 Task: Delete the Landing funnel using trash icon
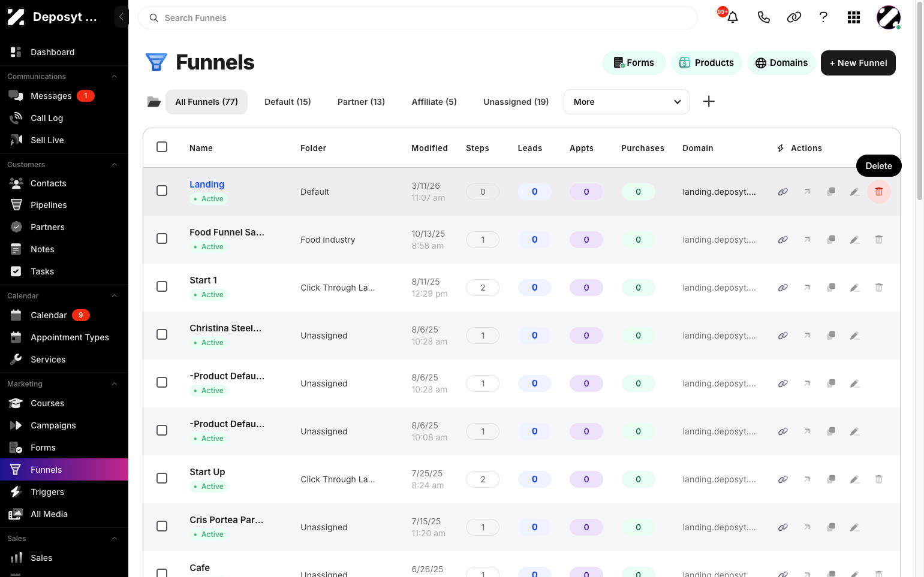879,192
